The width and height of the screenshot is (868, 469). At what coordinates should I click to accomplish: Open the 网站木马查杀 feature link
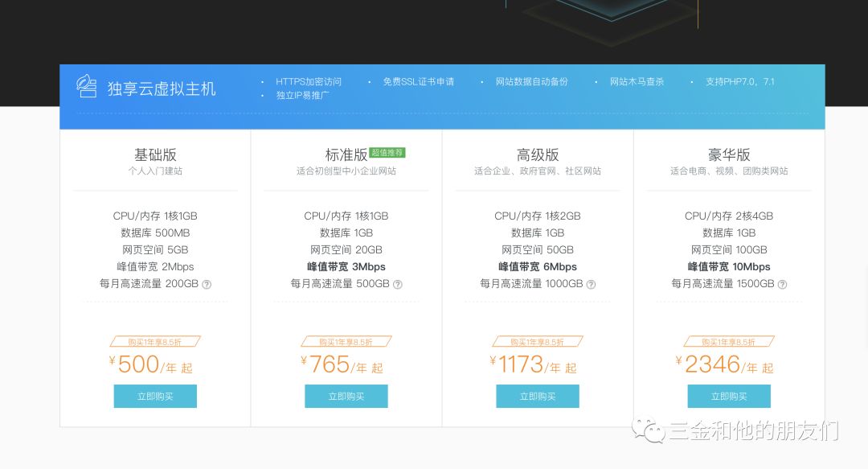(637, 81)
